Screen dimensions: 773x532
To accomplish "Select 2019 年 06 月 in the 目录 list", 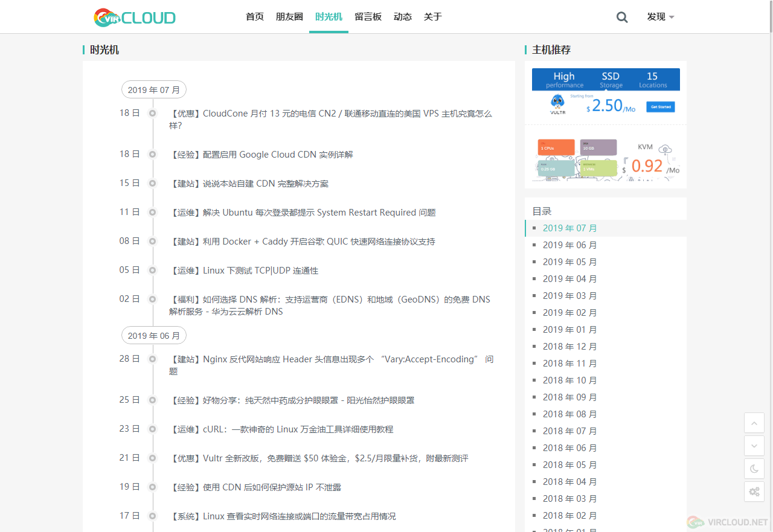I will click(x=569, y=245).
